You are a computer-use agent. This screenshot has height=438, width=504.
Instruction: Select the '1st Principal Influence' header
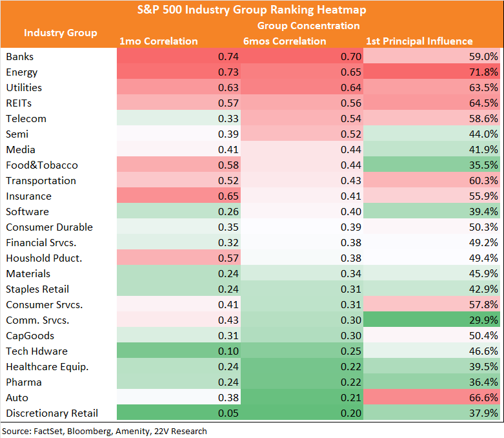click(419, 41)
